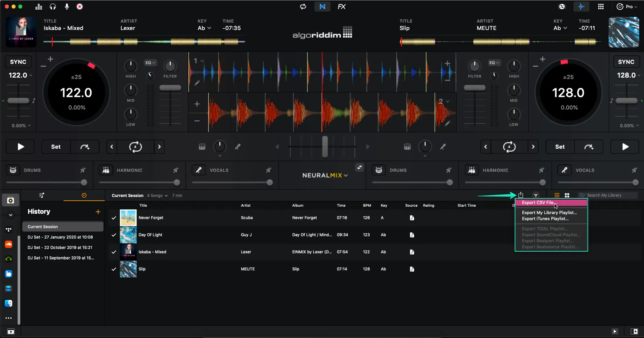
Task: Open the share/export icon above track list
Action: 521,195
